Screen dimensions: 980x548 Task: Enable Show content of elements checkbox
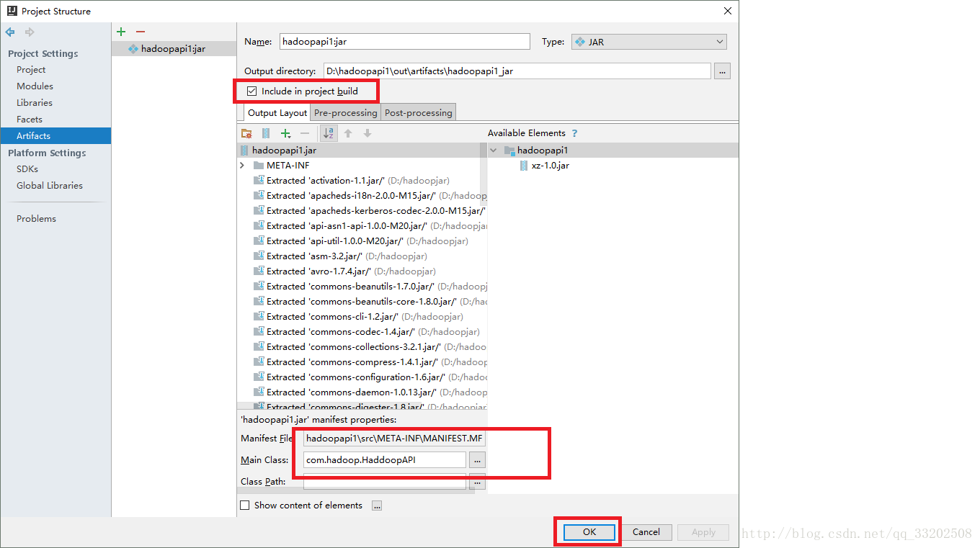tap(245, 506)
